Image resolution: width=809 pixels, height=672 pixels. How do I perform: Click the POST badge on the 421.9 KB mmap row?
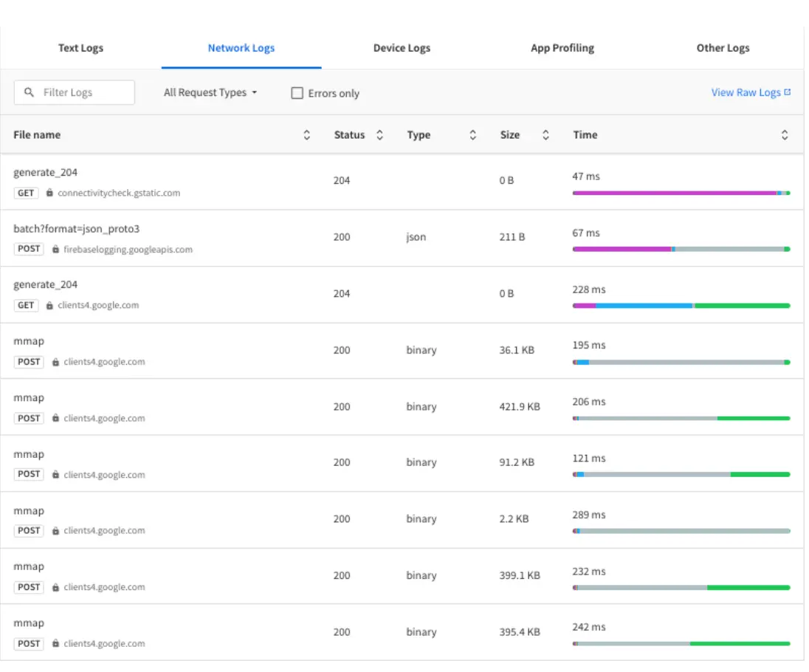29,418
